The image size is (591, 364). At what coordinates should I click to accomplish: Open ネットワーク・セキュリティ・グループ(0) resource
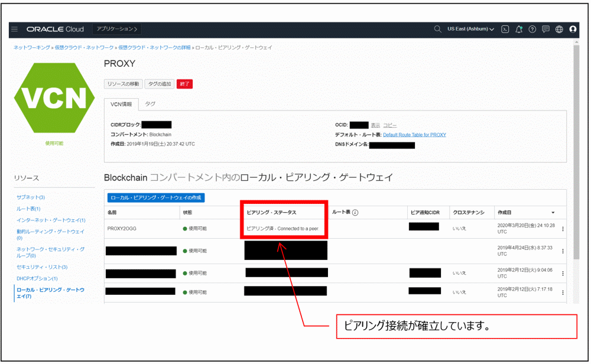[50, 252]
